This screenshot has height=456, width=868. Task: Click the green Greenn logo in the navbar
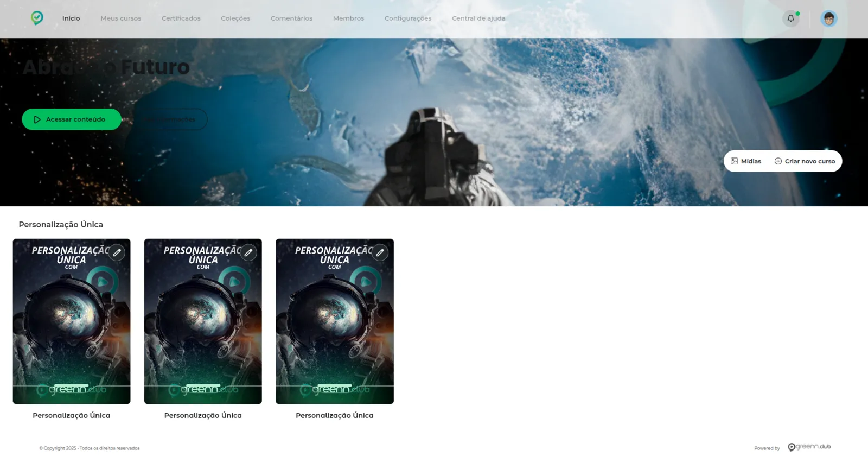tap(37, 18)
